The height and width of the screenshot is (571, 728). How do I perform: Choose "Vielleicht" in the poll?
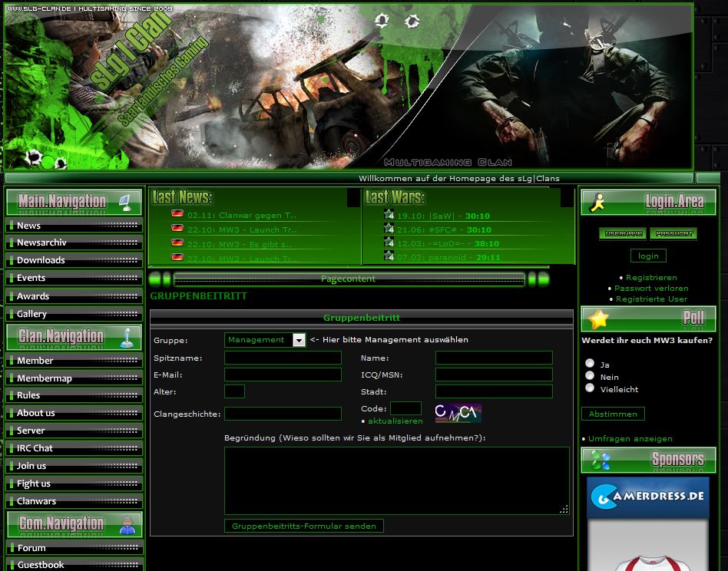(x=590, y=388)
